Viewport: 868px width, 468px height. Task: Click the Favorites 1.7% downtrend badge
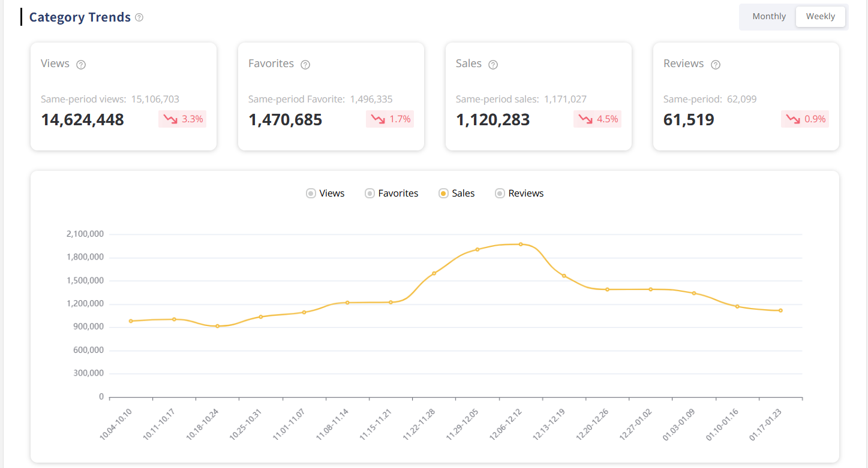point(390,119)
